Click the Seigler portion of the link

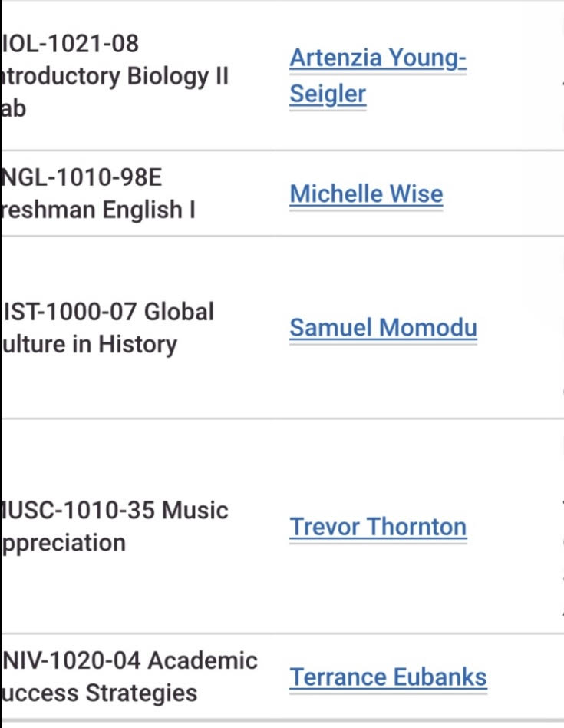[x=328, y=94]
